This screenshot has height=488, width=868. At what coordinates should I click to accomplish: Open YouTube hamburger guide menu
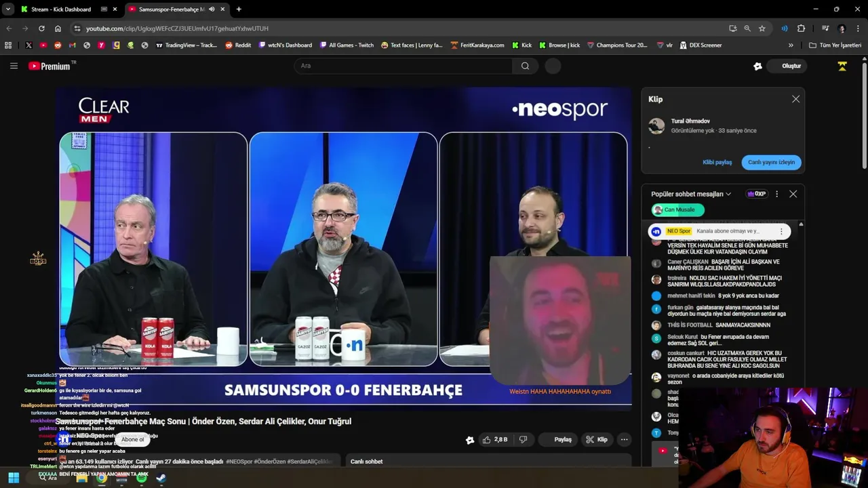point(14,66)
